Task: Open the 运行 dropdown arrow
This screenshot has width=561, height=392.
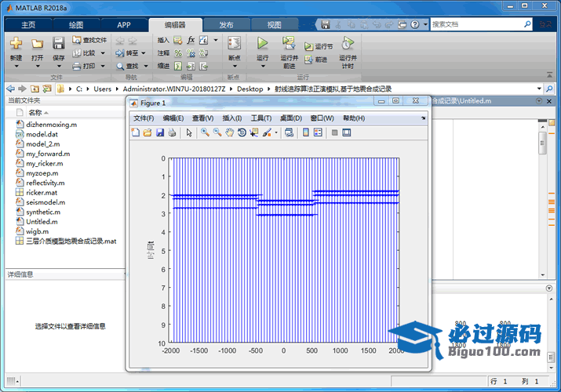Action: pos(262,67)
